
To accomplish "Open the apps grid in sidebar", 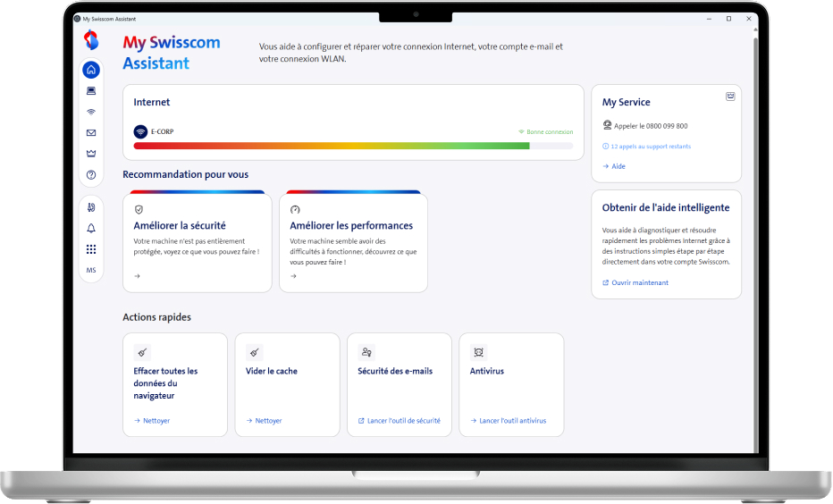I will tap(91, 249).
